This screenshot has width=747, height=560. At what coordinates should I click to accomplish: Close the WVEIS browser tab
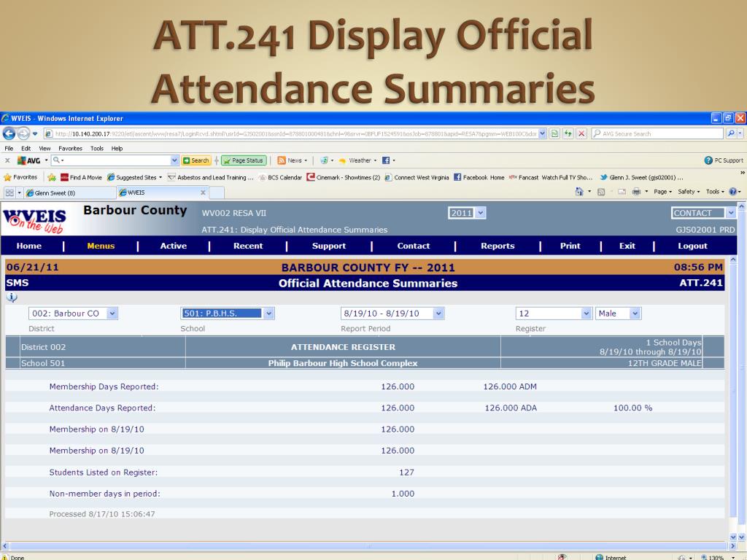click(203, 192)
